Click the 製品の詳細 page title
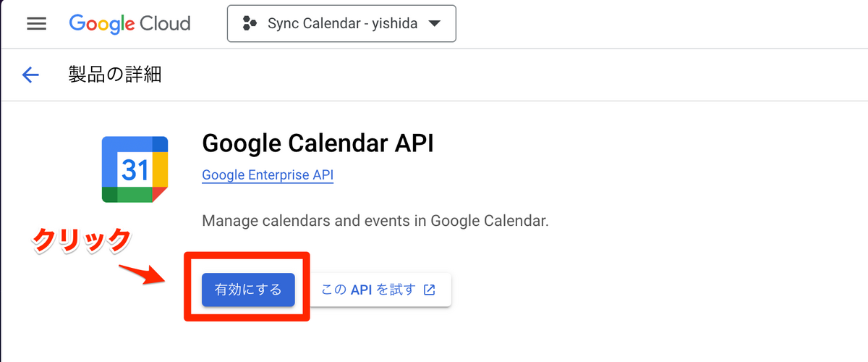 (x=115, y=75)
